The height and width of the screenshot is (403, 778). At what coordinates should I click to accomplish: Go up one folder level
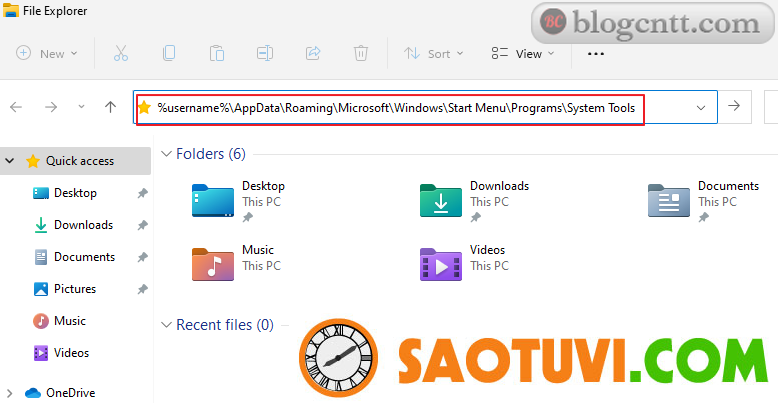point(110,107)
